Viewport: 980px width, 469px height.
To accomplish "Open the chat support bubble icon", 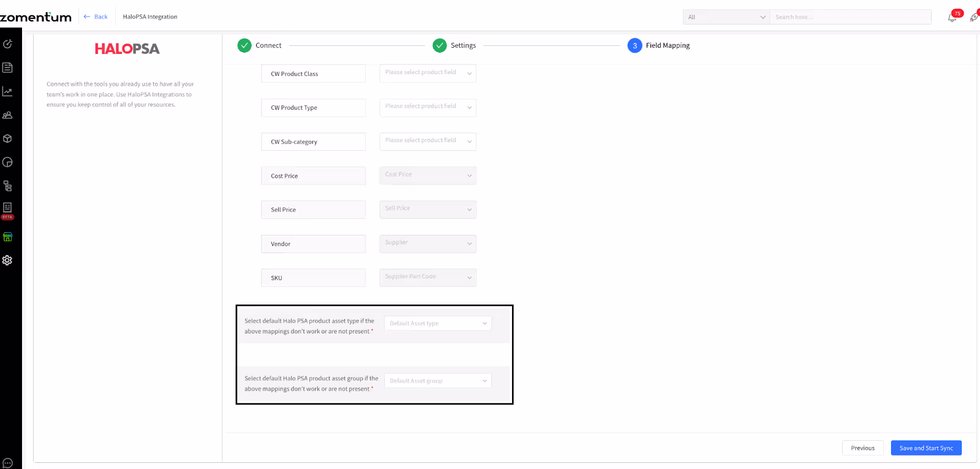I will point(7,463).
